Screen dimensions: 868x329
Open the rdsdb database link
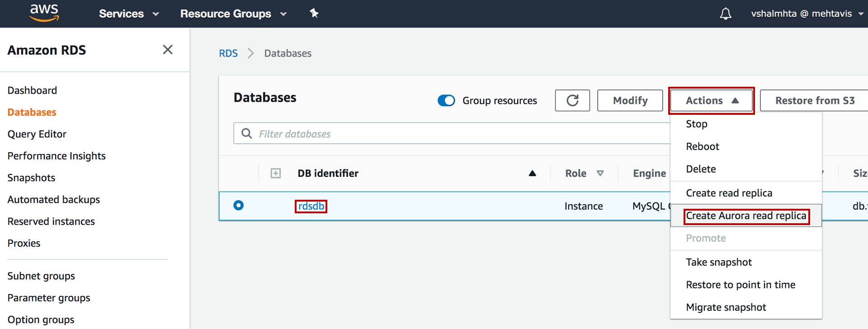[x=311, y=206]
